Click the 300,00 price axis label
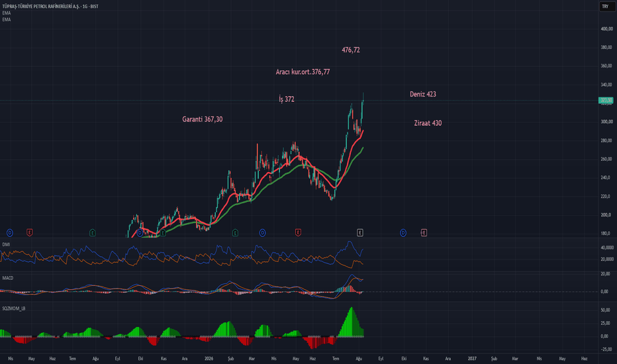Viewport: 617px width, 364px height. (607, 122)
